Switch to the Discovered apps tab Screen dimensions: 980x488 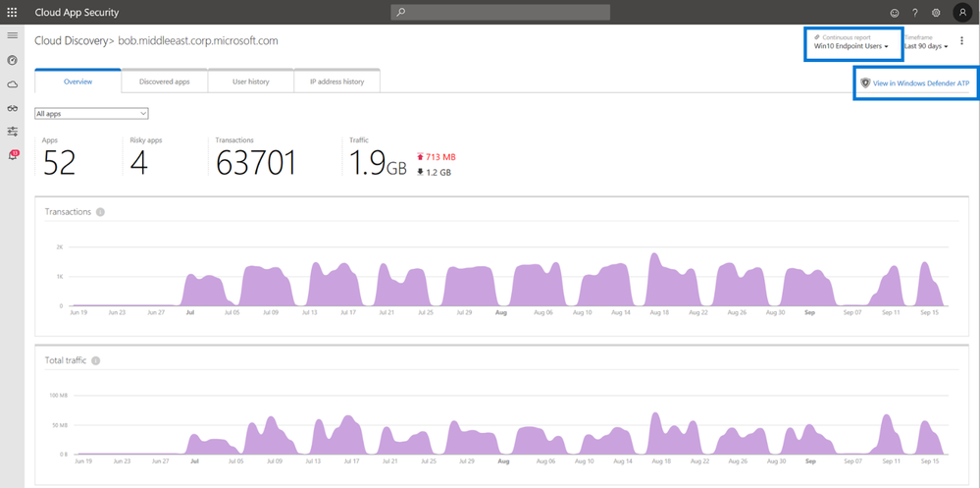[165, 81]
